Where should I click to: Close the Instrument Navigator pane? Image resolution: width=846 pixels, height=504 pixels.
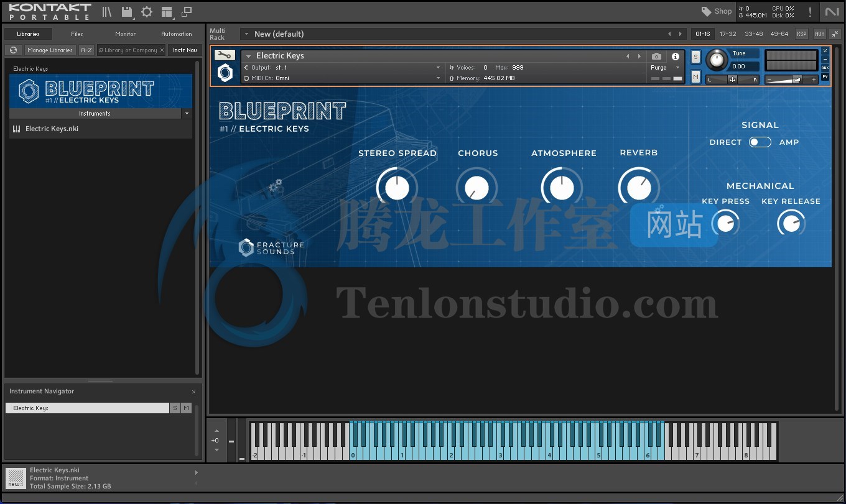[x=193, y=392]
